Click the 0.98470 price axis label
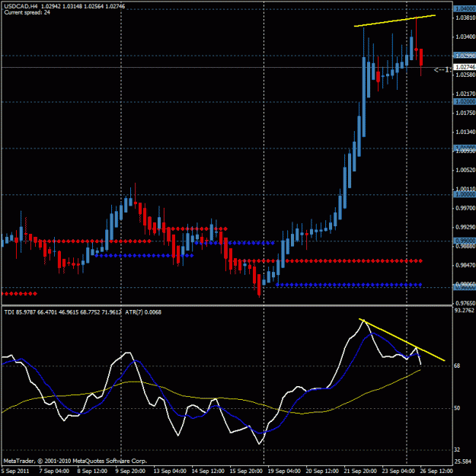The height and width of the screenshot is (476, 476). (465, 265)
